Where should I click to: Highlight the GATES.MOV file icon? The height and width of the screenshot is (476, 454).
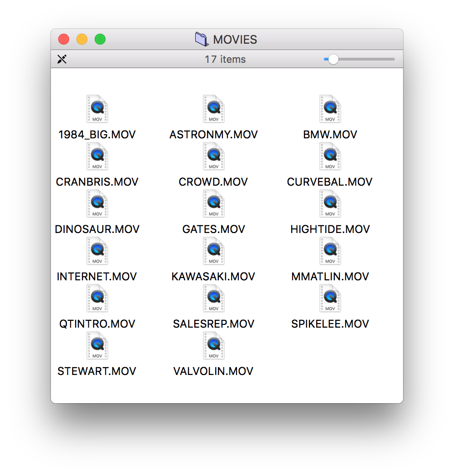point(214,204)
